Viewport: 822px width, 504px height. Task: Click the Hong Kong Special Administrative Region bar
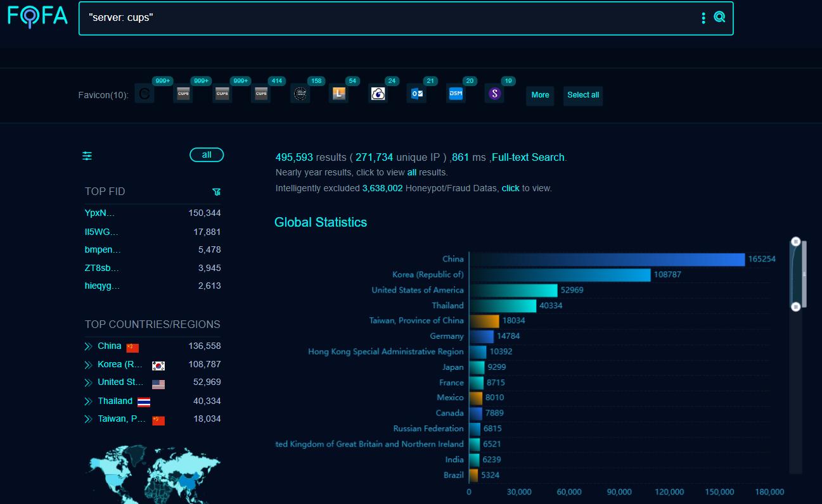coord(478,351)
